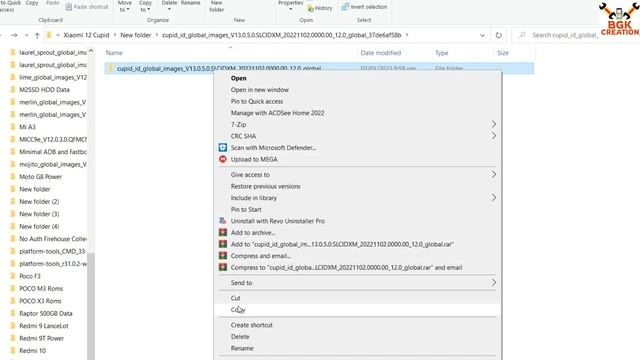
Task: Open the Move to dropdown in the ribbon
Action: coord(124,7)
